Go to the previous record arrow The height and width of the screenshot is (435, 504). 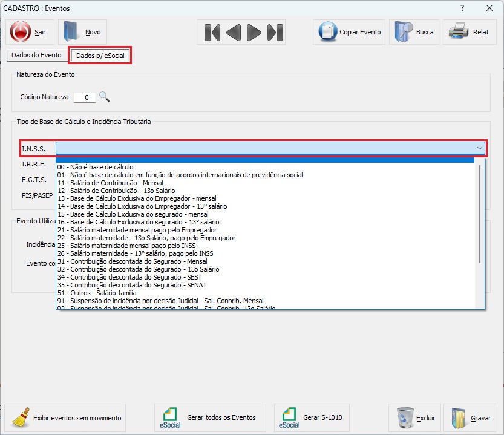[234, 32]
